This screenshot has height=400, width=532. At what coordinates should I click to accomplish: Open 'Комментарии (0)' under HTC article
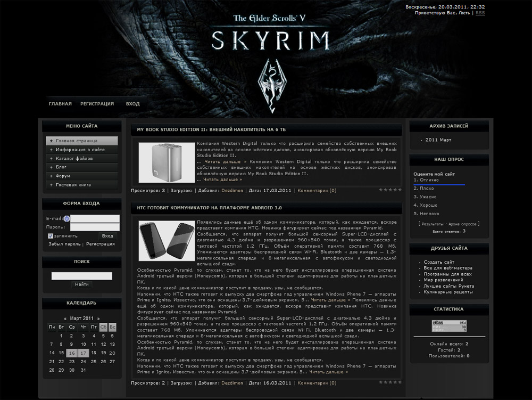pos(317,383)
